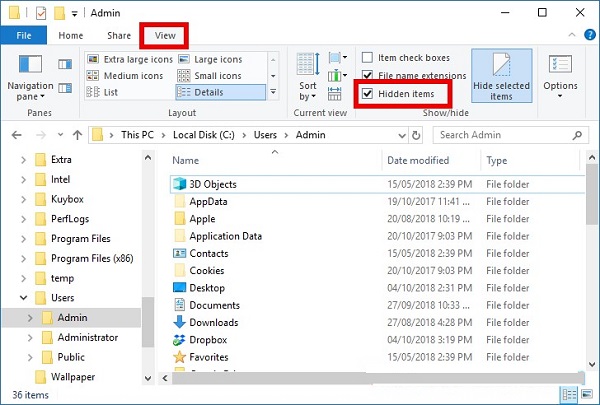Uncheck the Hidden items checkbox

(x=368, y=93)
